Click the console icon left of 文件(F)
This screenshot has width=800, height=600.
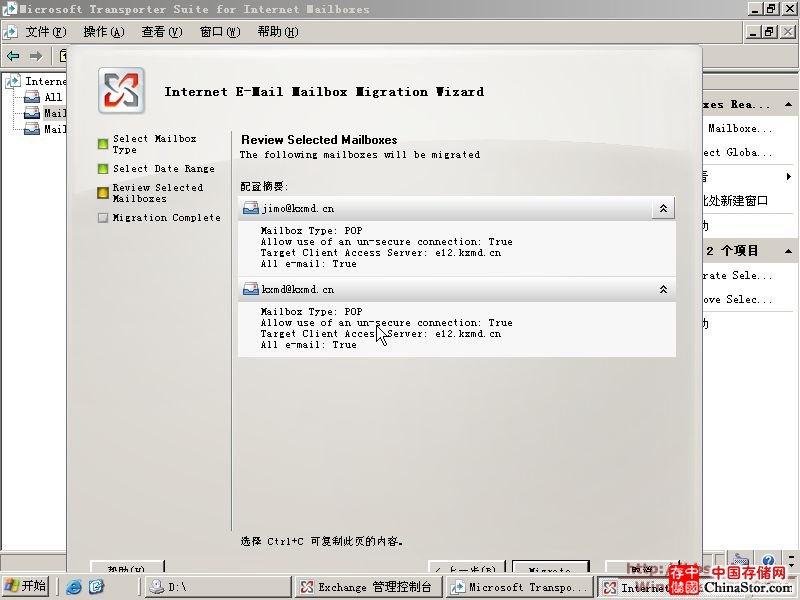(11, 32)
